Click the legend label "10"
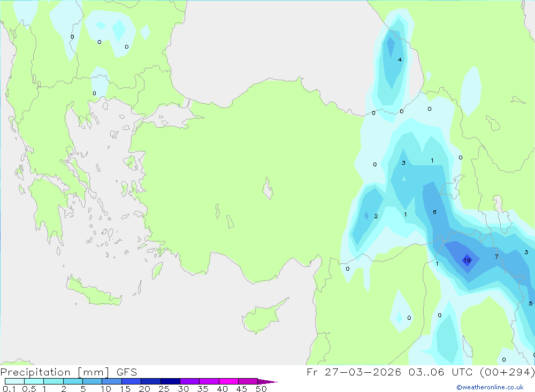Image resolution: width=535 pixels, height=392 pixels. click(106, 389)
